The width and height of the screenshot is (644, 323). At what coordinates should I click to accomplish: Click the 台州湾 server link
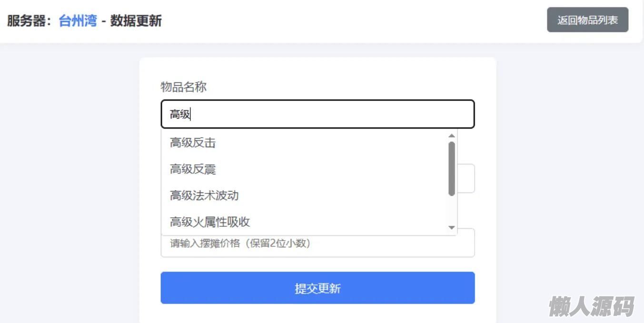pyautogui.click(x=78, y=21)
